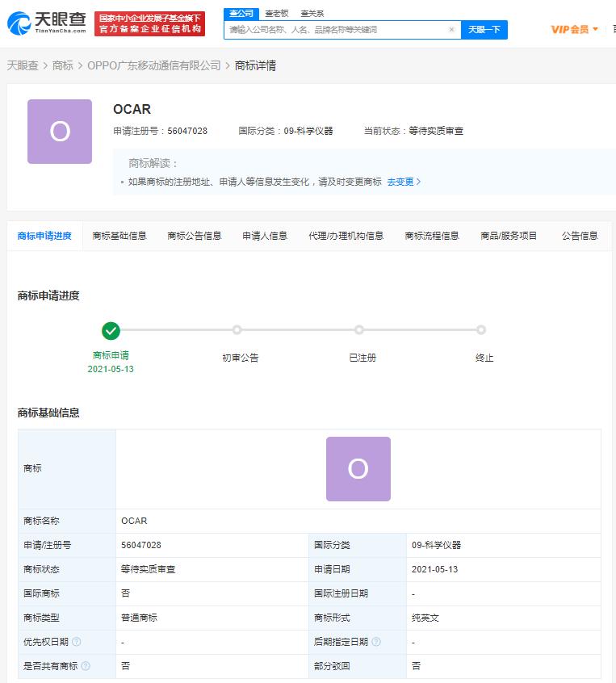This screenshot has width=616, height=683.
Task: Select the 商标基础信息 tab
Action: tap(119, 236)
